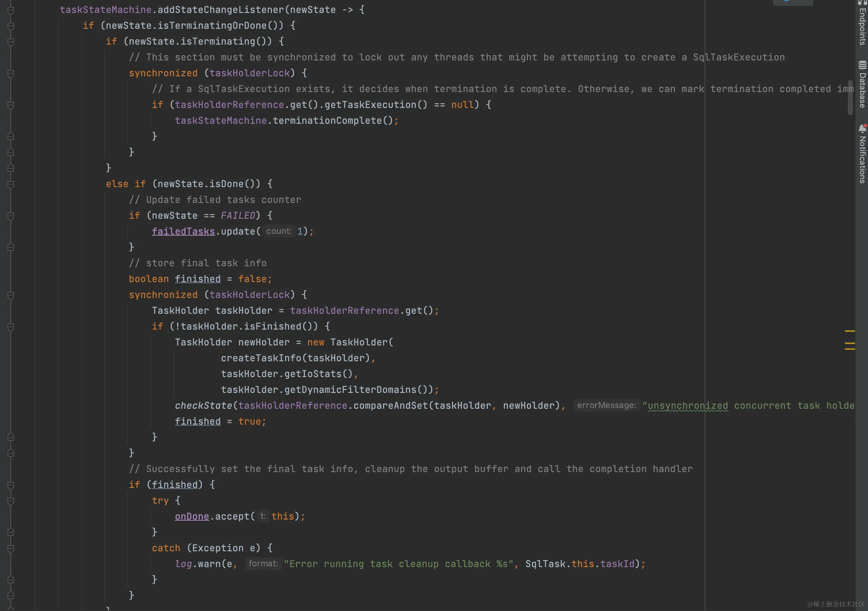Click the lowest warning stripe mark
The height and width of the screenshot is (611, 868).
(850, 349)
